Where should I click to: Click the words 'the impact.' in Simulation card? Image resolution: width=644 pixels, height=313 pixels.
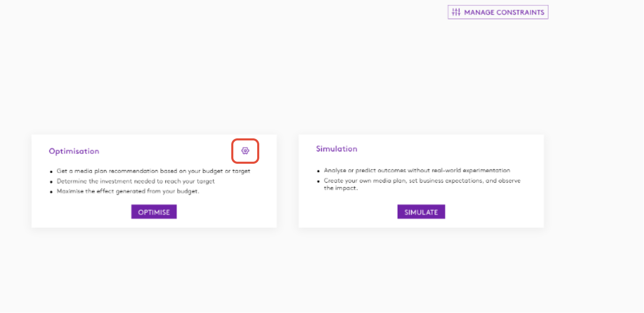tap(341, 188)
